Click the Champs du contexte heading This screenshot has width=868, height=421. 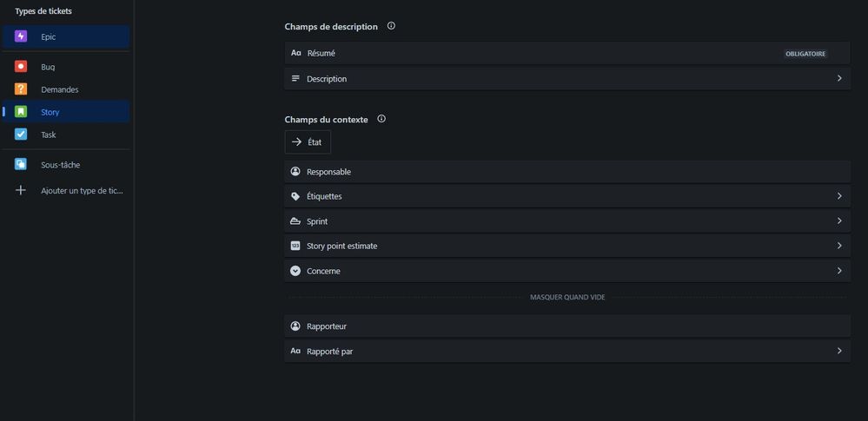point(326,120)
